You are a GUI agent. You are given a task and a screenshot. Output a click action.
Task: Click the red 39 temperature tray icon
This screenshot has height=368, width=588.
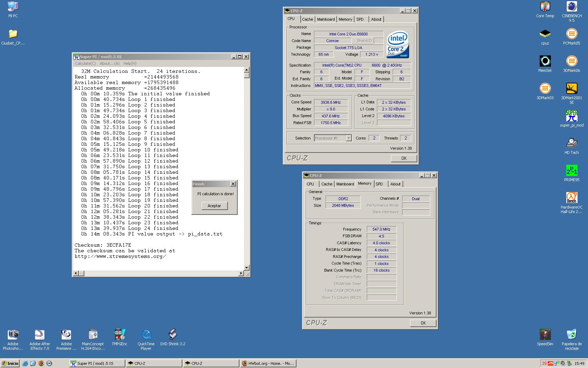coord(544,363)
